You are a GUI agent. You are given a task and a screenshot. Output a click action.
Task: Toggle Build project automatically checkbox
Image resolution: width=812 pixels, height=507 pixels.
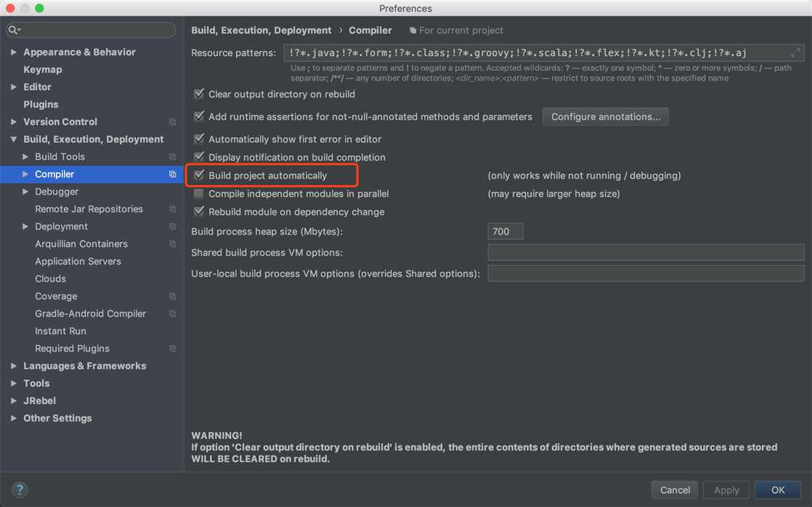[199, 175]
